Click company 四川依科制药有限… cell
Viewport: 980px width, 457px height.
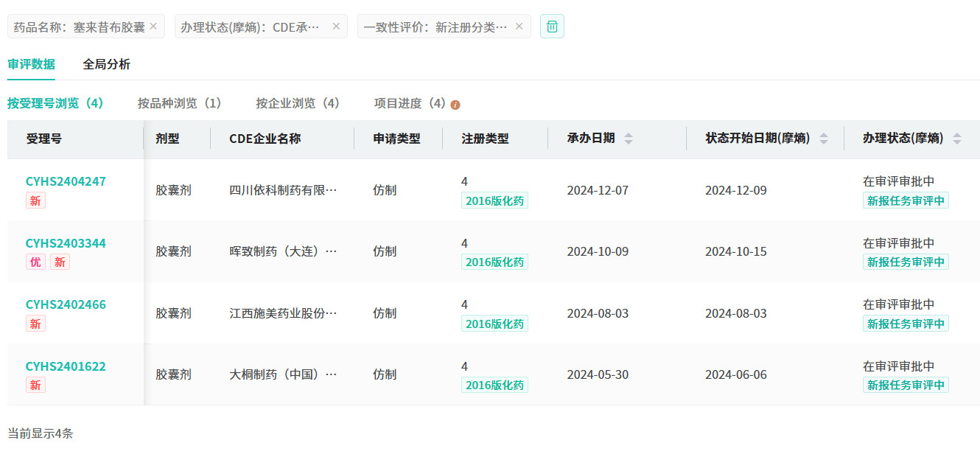tap(283, 190)
